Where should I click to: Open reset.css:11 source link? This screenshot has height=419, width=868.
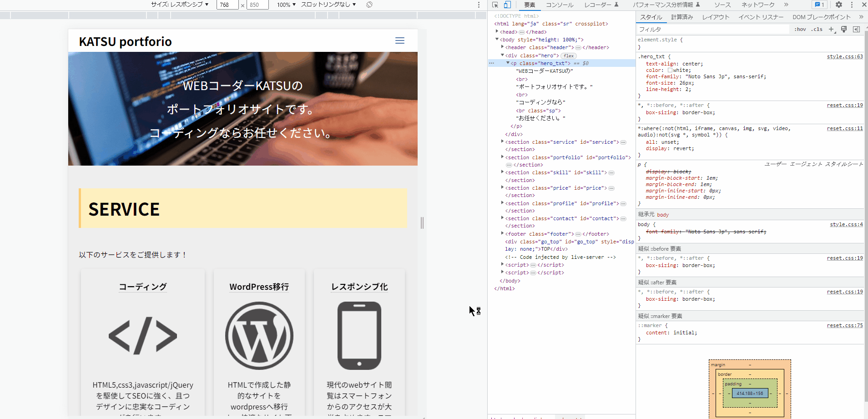[845, 128]
